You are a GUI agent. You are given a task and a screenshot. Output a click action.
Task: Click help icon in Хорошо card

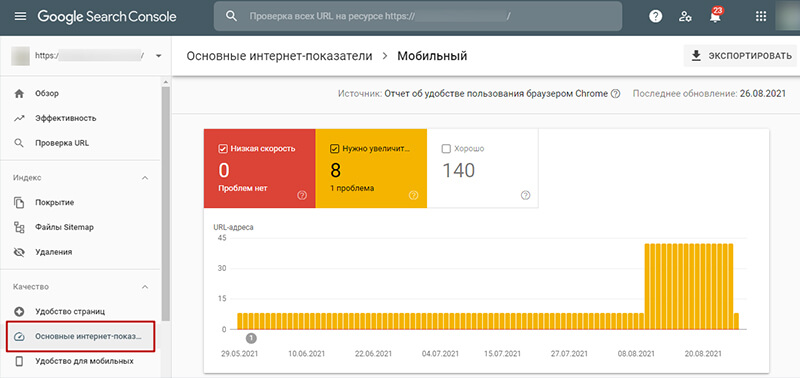coord(526,195)
